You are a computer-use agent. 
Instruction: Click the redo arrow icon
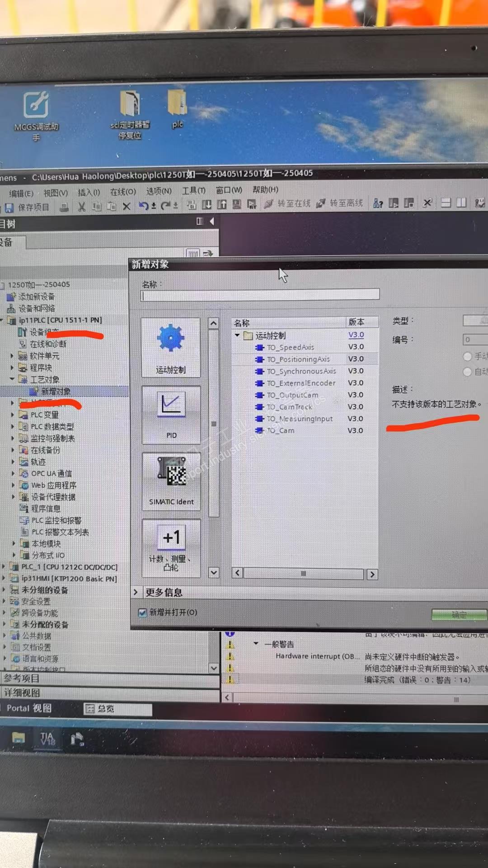point(165,205)
